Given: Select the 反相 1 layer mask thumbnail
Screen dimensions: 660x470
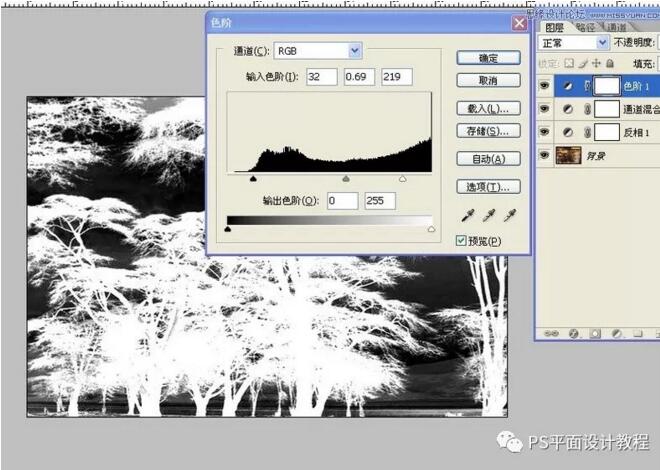Looking at the screenshot, I should (x=607, y=133).
